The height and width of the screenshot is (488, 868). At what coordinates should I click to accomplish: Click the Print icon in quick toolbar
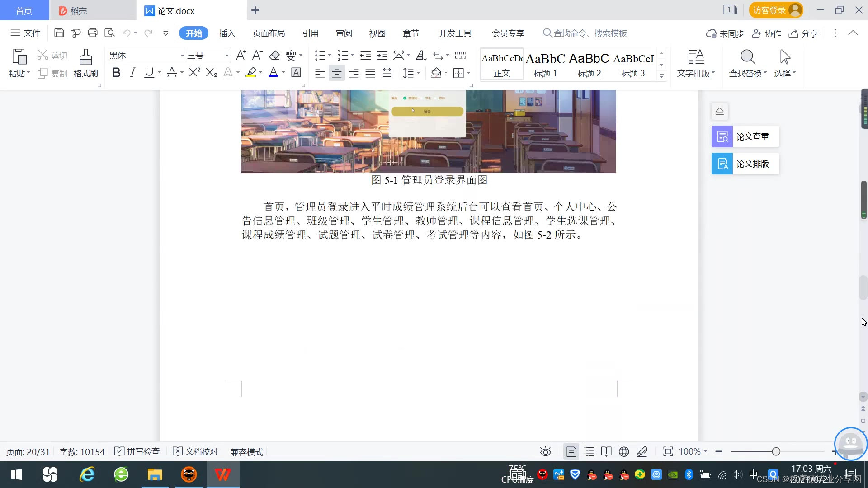point(93,33)
